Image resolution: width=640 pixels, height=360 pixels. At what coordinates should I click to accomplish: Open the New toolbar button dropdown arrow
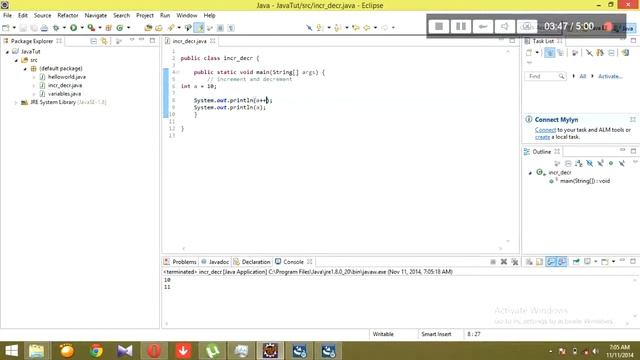14,28
